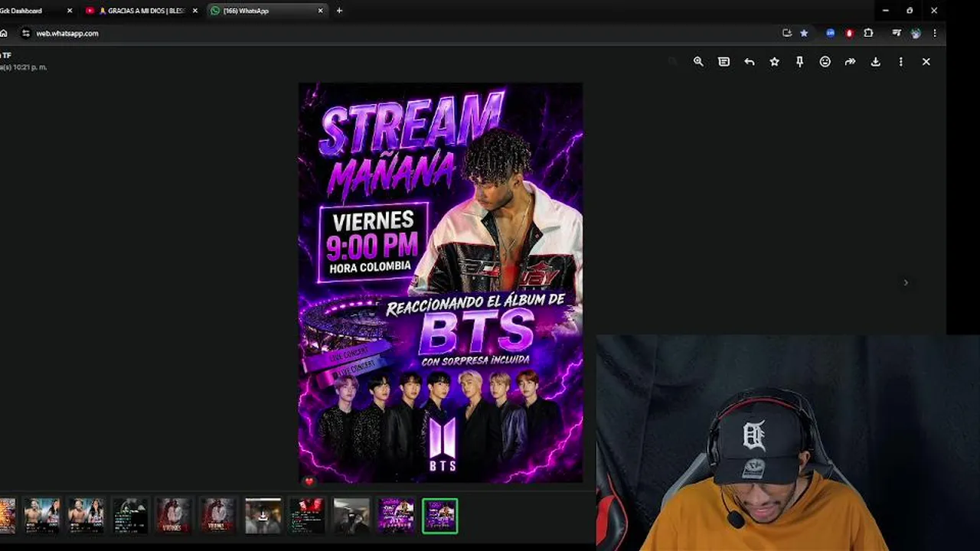Open the thumbnail with the download arrow overlay

[263, 516]
